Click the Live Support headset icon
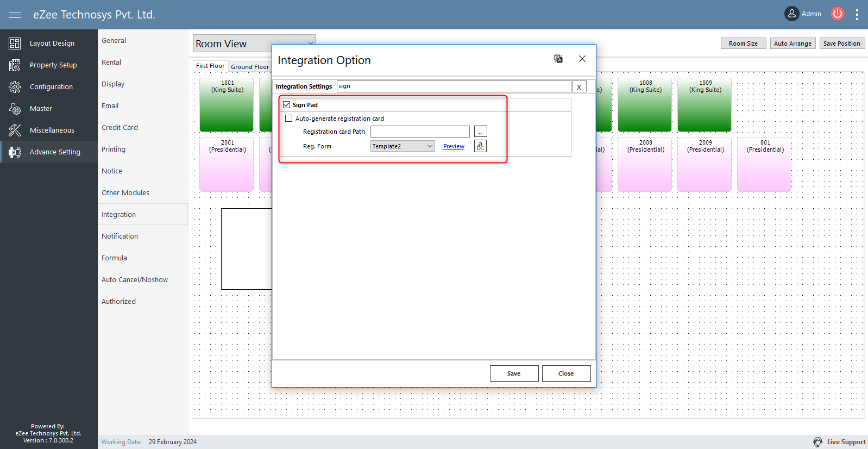 tap(818, 442)
